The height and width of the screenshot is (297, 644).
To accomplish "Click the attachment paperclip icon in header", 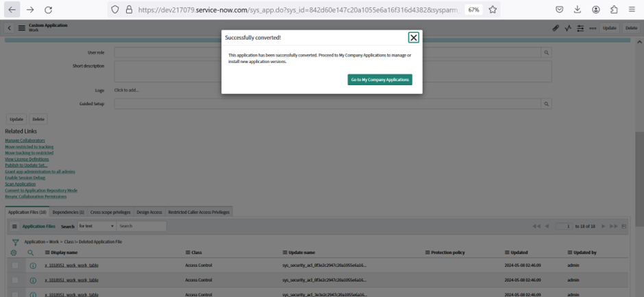I will pyautogui.click(x=556, y=28).
